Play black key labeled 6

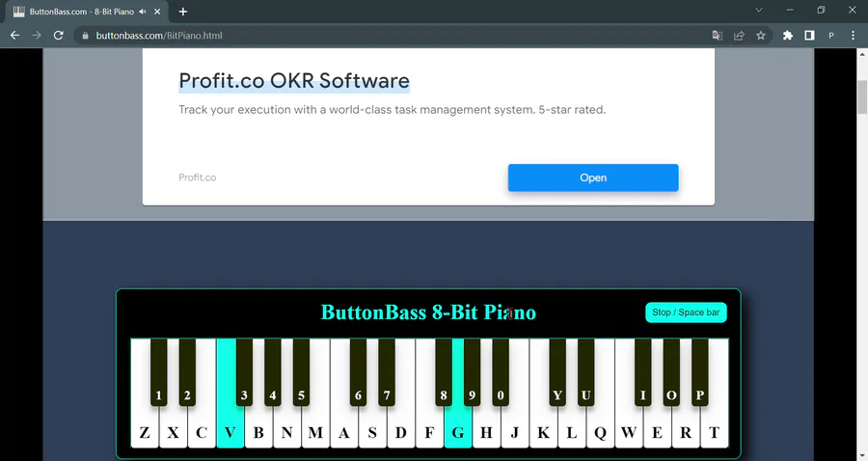[x=358, y=372]
